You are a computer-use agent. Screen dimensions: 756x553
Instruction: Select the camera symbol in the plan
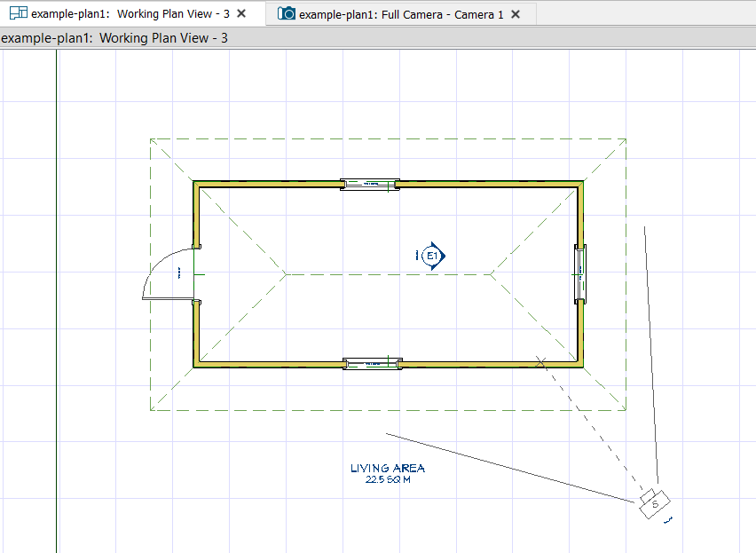(655, 504)
